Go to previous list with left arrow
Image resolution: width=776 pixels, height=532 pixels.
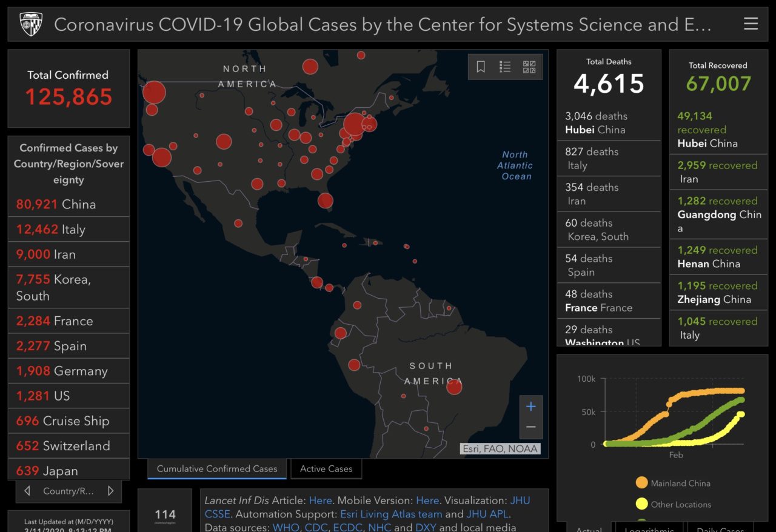click(x=27, y=491)
